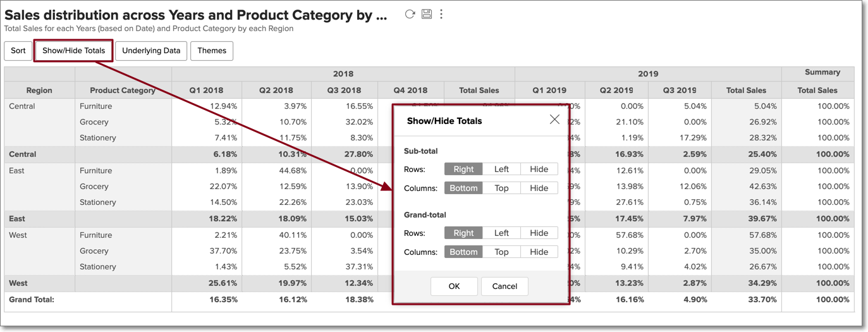Click the save icon beside the title

coord(427,14)
